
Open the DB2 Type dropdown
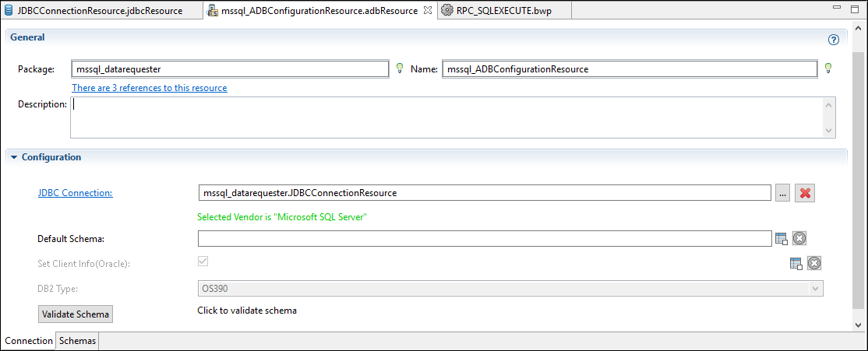click(x=815, y=289)
